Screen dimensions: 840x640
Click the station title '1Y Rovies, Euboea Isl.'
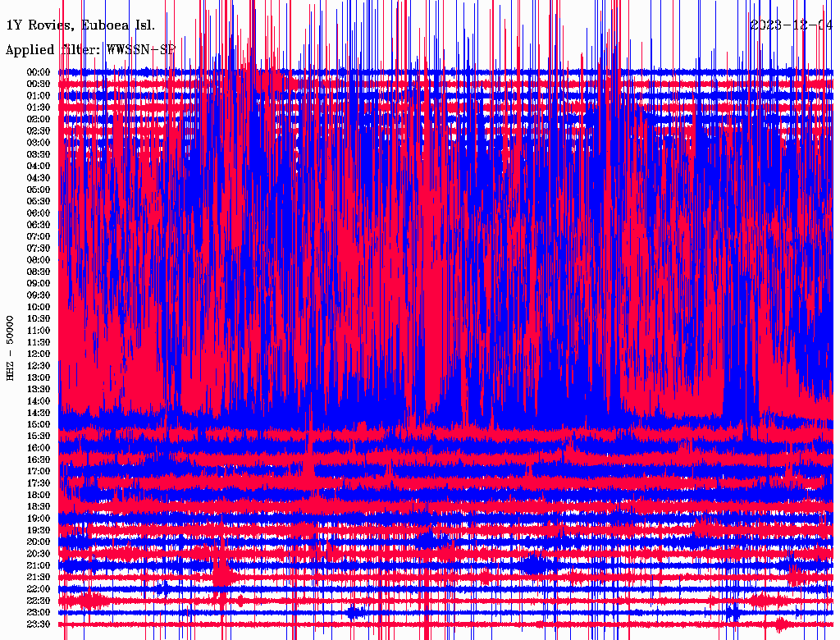(80, 25)
